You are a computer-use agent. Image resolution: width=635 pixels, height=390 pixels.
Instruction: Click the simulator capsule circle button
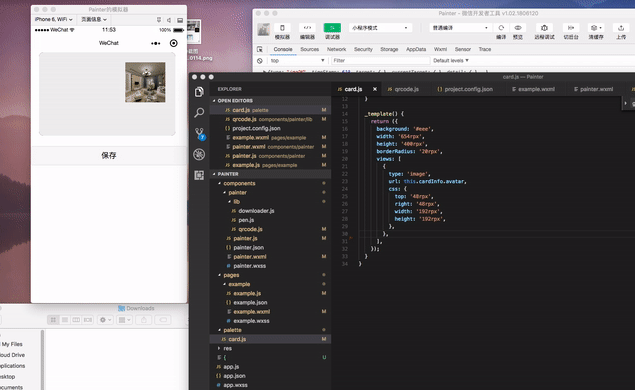pyautogui.click(x=173, y=43)
